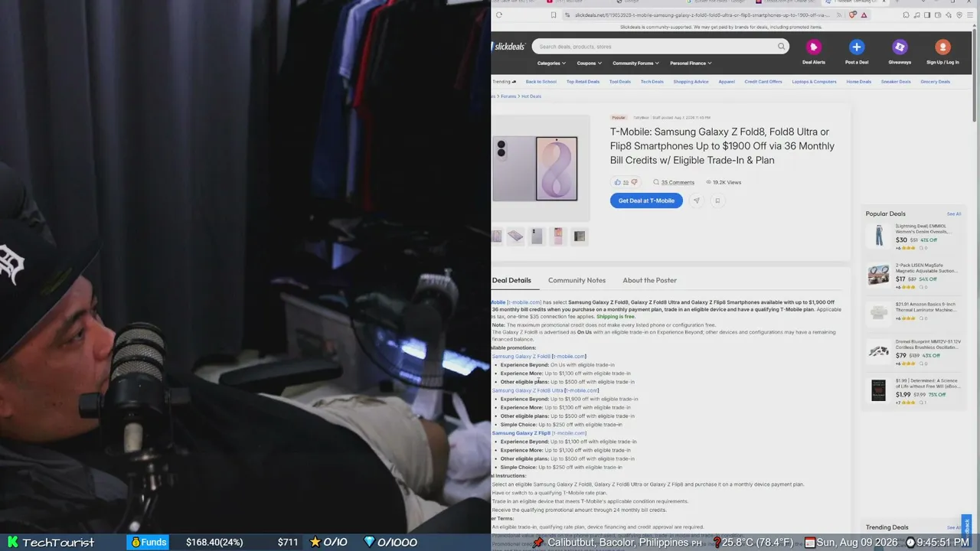Select the Deal Details tab

(511, 280)
